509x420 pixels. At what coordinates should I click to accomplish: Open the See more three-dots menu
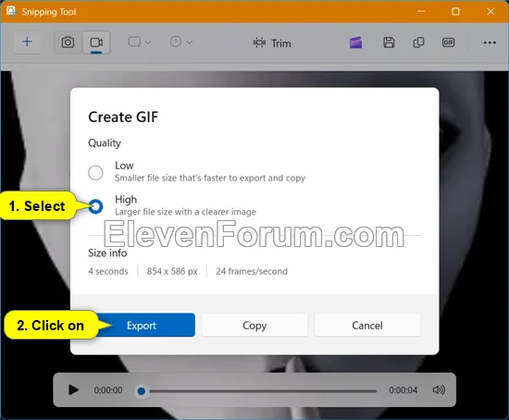coord(490,43)
